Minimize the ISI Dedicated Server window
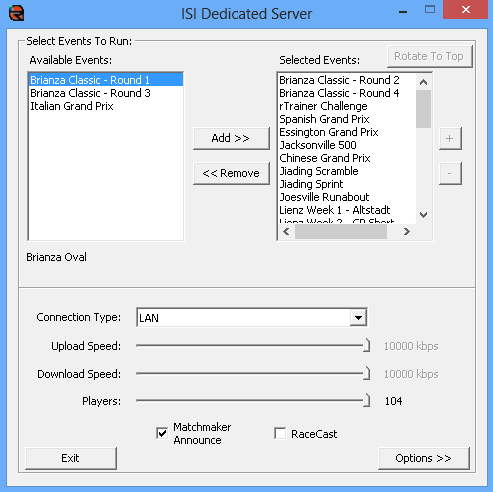Screen dimensions: 493x492 tap(403, 11)
